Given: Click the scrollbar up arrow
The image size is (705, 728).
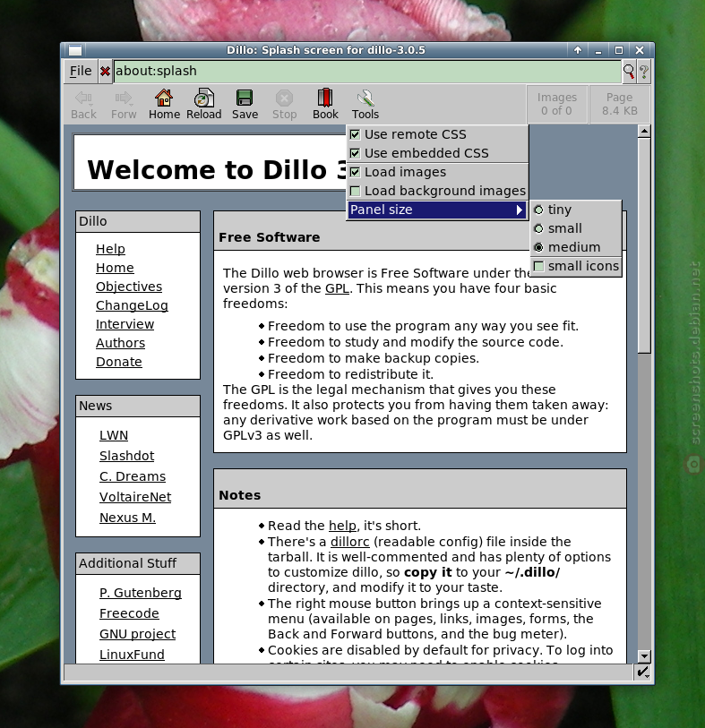Looking at the screenshot, I should [644, 132].
